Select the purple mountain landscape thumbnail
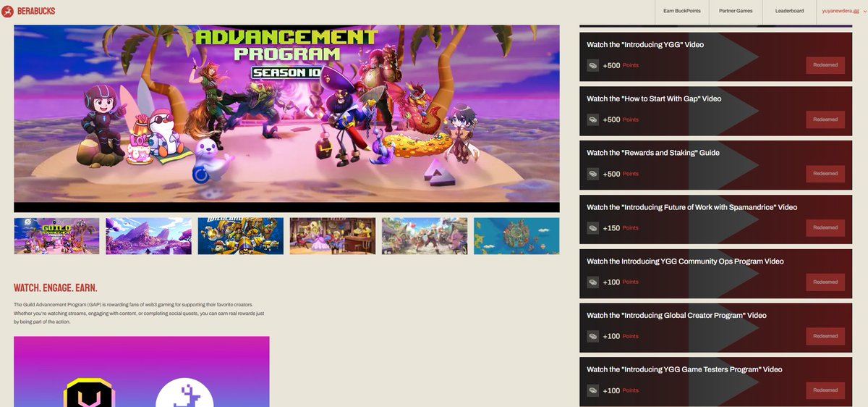Screen dimensions: 868x407 click(148, 236)
